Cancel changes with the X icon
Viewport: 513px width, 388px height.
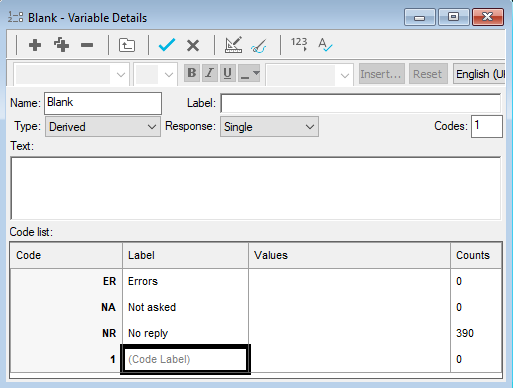point(193,45)
